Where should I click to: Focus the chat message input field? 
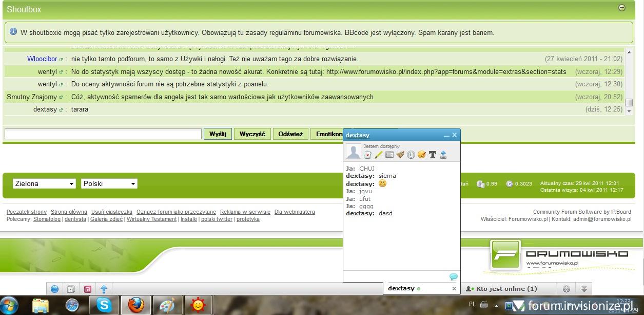coord(396,277)
